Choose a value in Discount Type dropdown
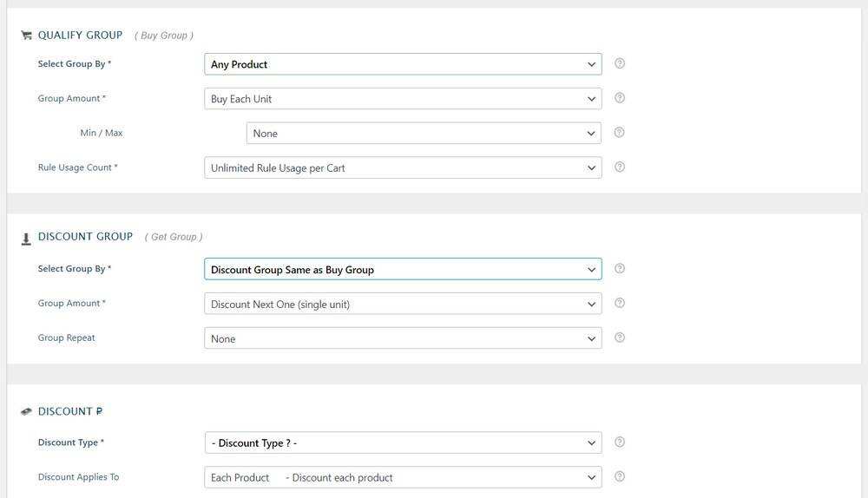 [x=403, y=443]
